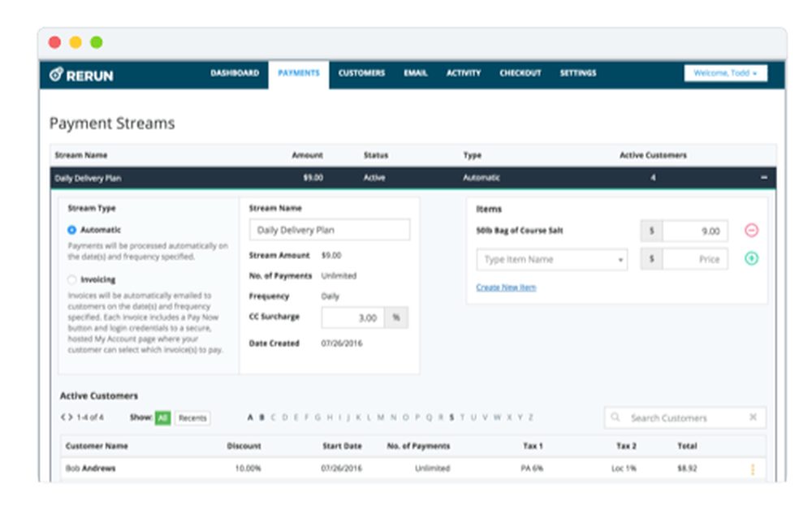The image size is (812, 514).
Task: Open the Dashboard tab
Action: click(235, 73)
